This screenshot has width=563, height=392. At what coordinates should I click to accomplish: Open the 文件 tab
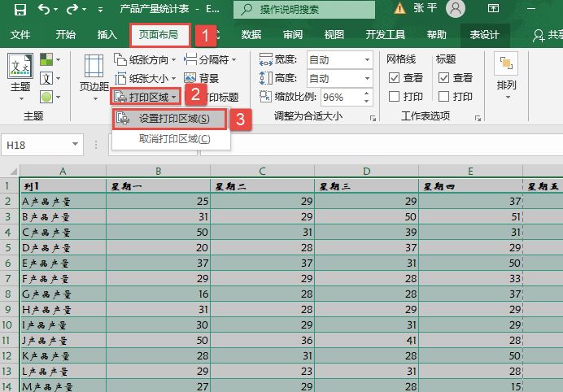20,34
